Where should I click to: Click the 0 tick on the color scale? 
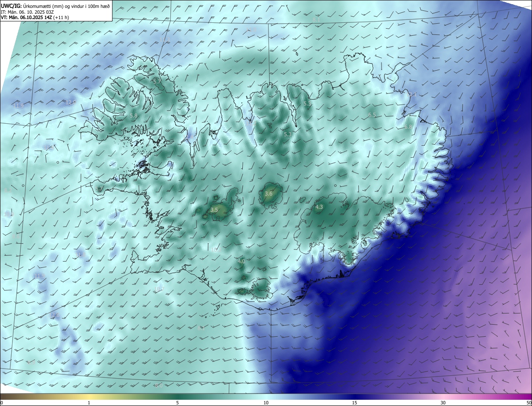tap(2, 403)
